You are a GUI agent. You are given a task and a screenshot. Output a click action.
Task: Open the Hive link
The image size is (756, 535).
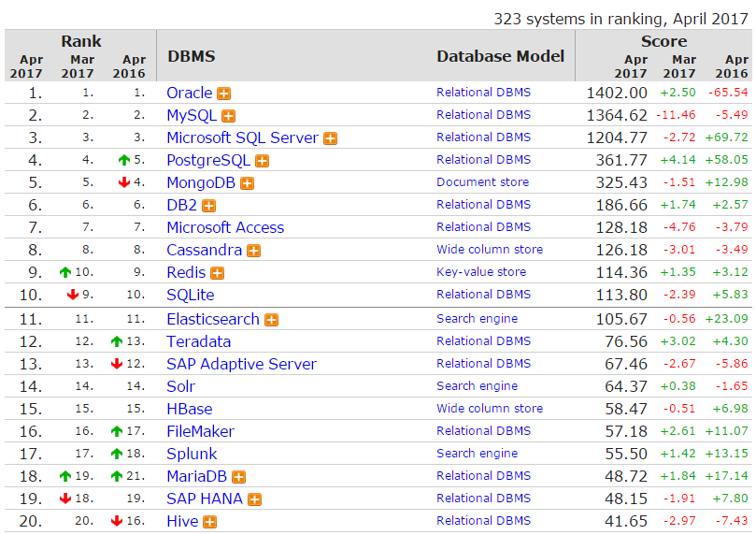click(183, 522)
